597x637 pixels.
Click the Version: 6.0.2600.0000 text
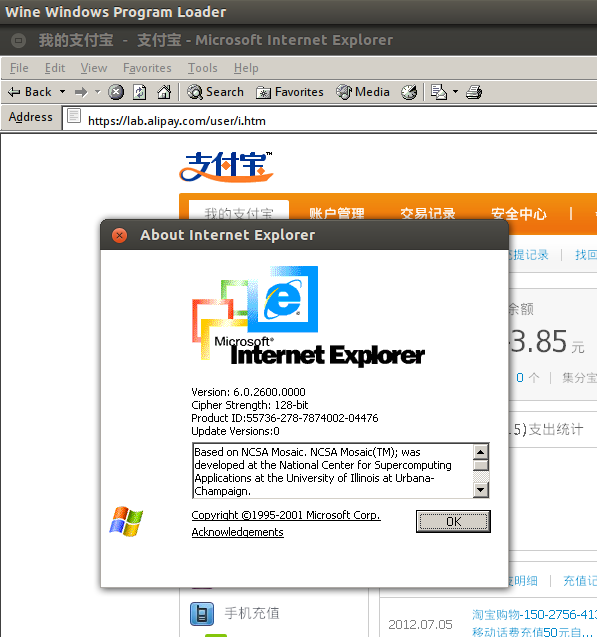[x=248, y=392]
